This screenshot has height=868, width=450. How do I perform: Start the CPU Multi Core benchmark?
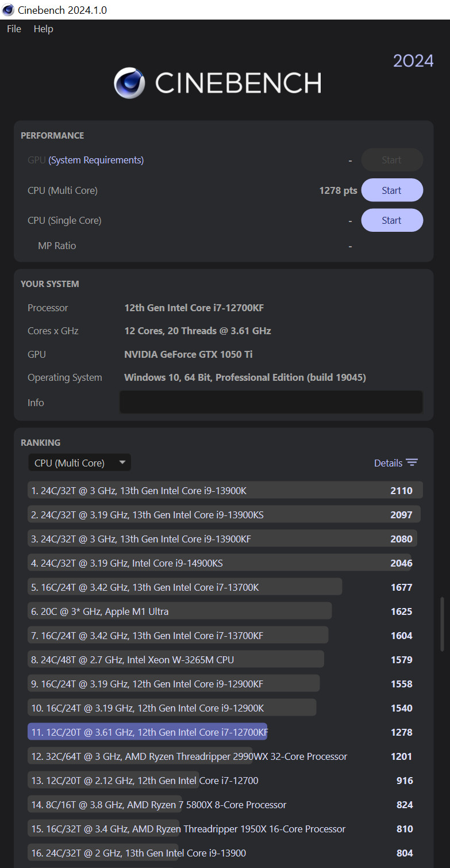coord(391,190)
